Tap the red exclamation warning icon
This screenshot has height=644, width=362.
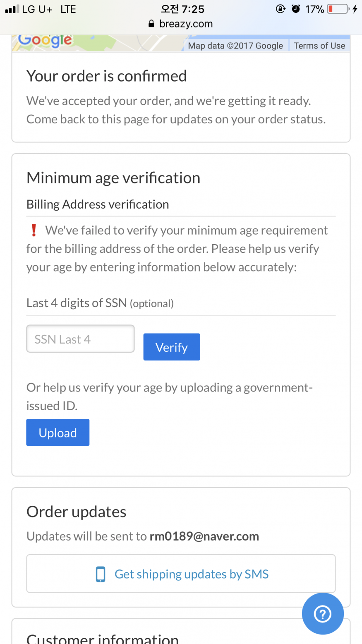[x=34, y=230]
